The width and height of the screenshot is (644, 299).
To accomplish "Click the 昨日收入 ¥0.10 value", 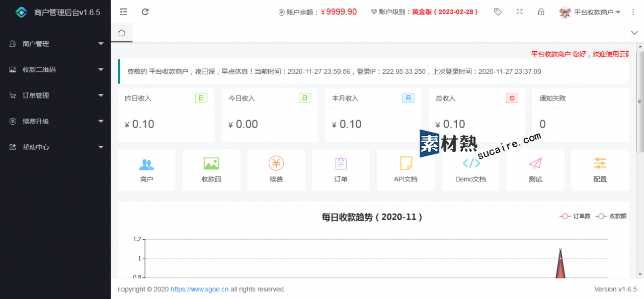I will (139, 124).
